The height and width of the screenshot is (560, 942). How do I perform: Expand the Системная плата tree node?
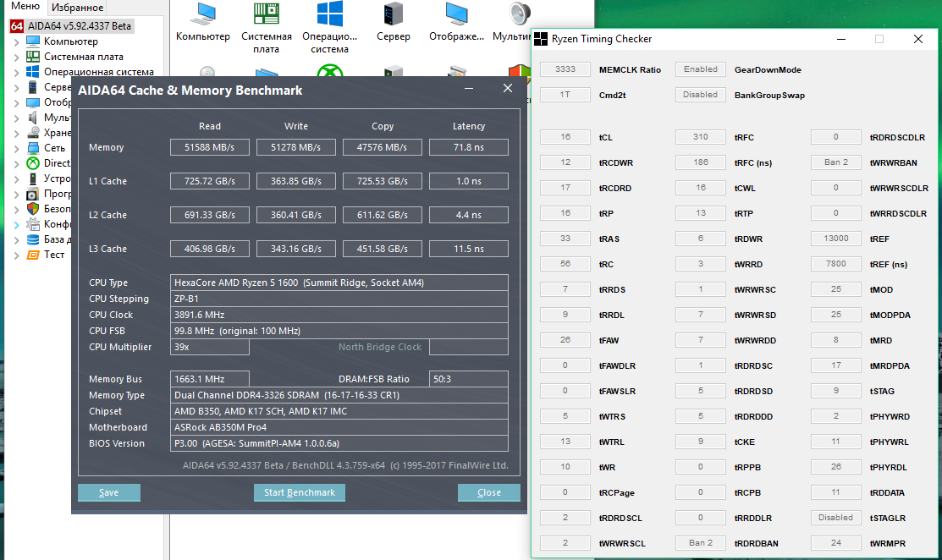[17, 57]
